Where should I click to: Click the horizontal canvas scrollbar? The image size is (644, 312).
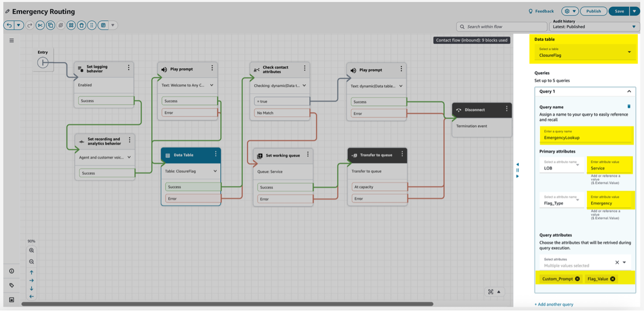click(225, 304)
